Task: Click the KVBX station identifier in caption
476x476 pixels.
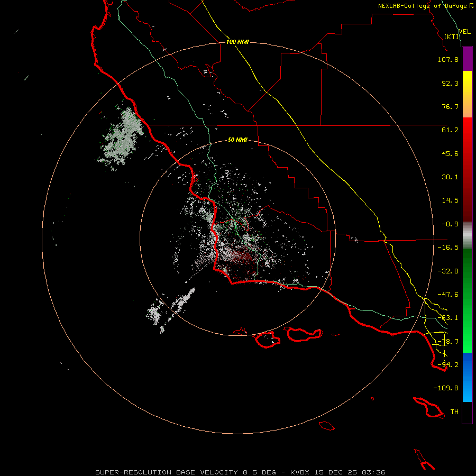Action: pyautogui.click(x=300, y=472)
